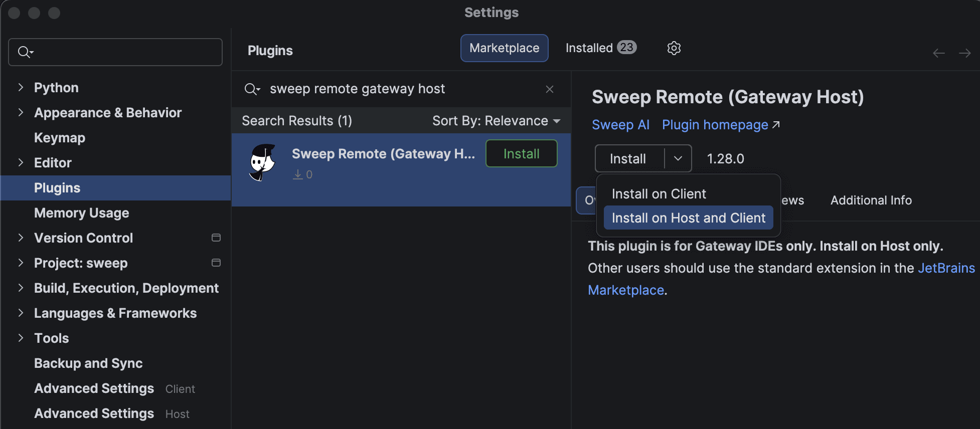Click the Search Results (1) header
Viewport: 980px width, 429px height.
[297, 121]
